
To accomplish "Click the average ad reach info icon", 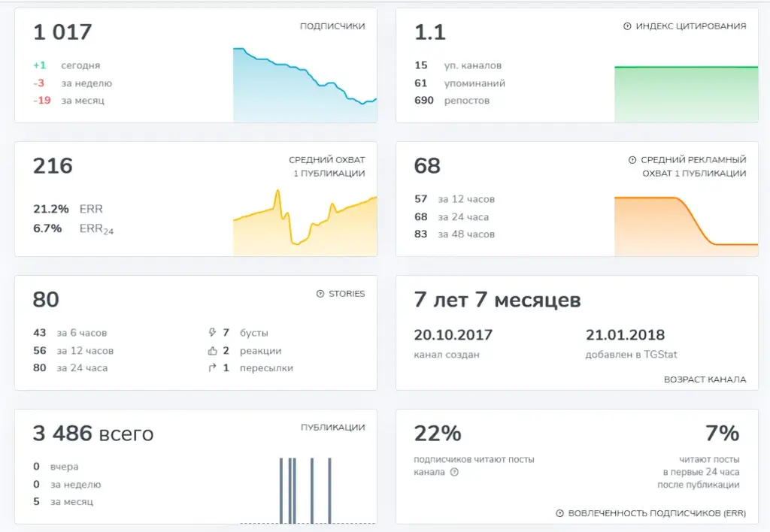I will [632, 160].
